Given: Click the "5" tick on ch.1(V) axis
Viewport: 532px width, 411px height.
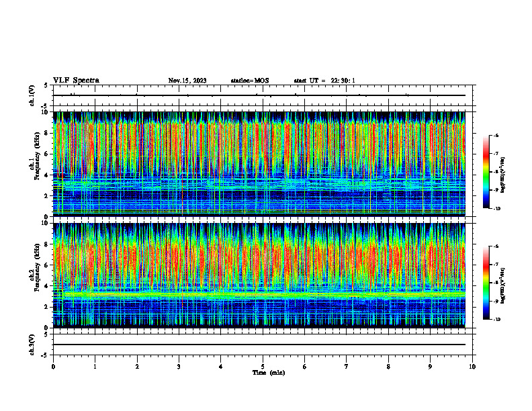Looking at the screenshot, I should [46, 85].
